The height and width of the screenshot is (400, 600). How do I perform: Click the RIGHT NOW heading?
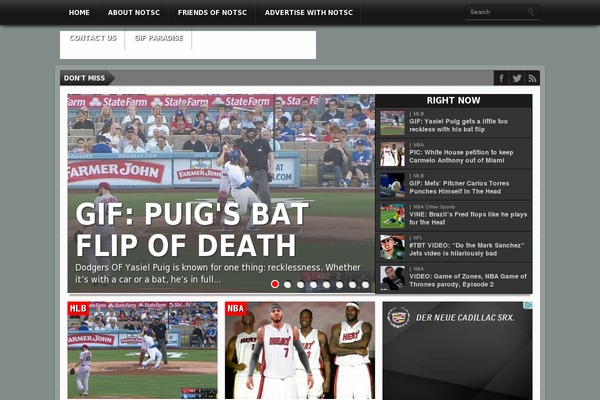tap(453, 100)
